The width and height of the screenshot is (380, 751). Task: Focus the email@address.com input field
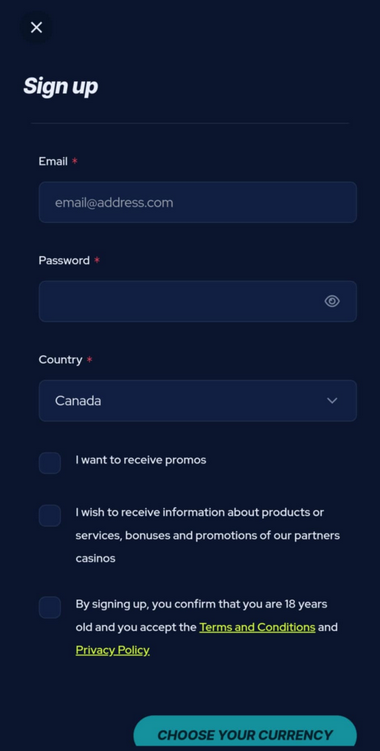(x=197, y=202)
